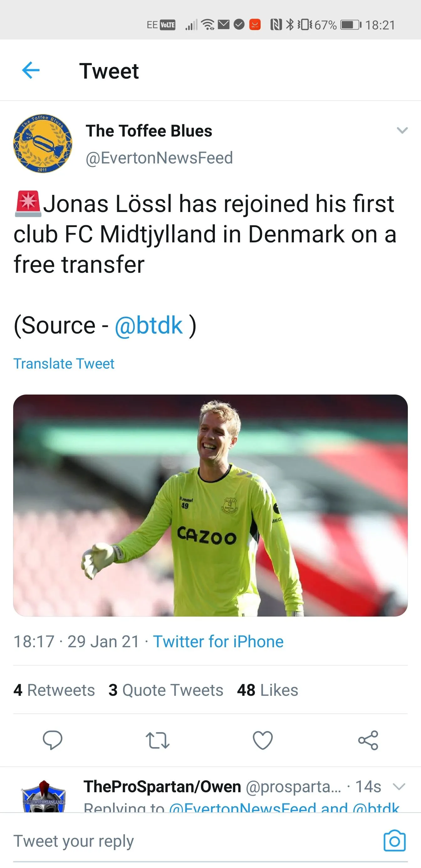The width and height of the screenshot is (421, 868).
Task: Open the goalkeeper photo attachment
Action: (x=210, y=505)
